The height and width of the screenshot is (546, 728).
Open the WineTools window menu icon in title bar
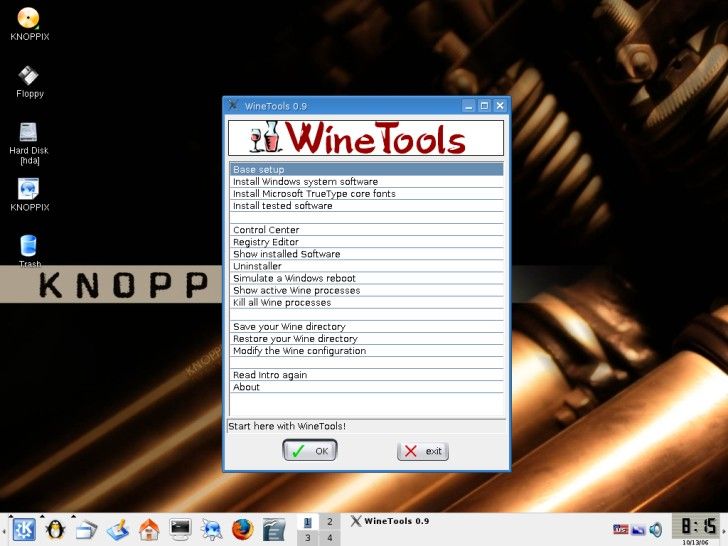(x=233, y=105)
